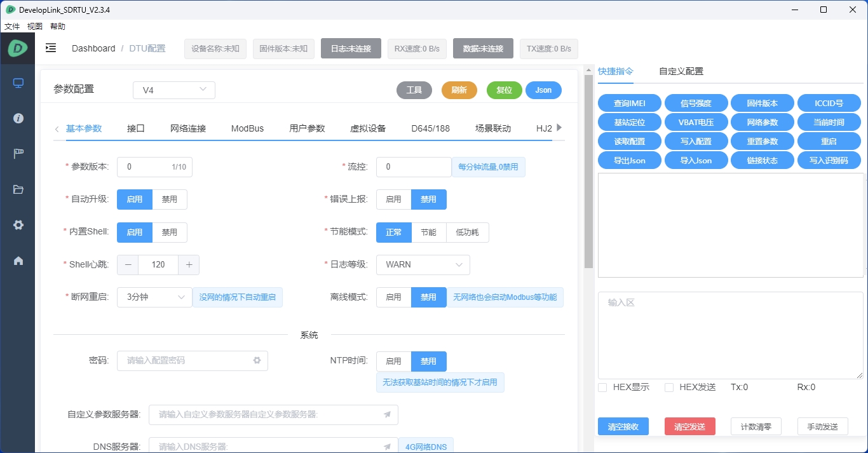
Task: Select 节能 power mode
Action: (x=429, y=232)
